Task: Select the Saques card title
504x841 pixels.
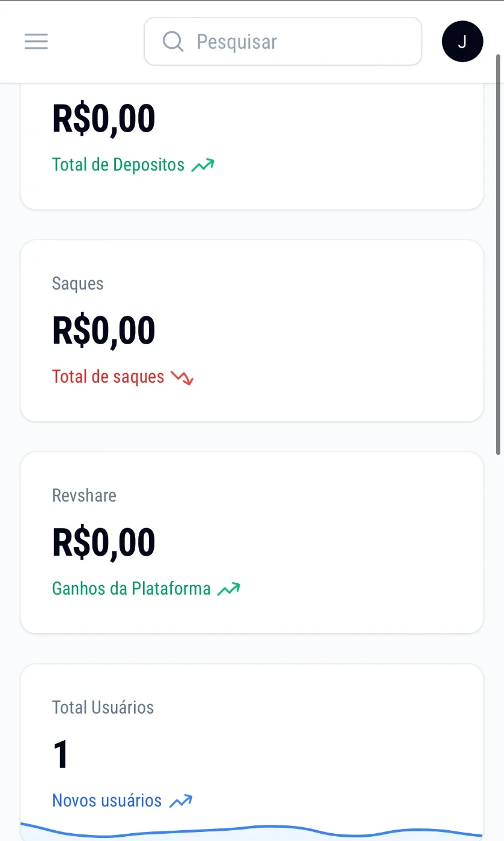Action: tap(78, 284)
